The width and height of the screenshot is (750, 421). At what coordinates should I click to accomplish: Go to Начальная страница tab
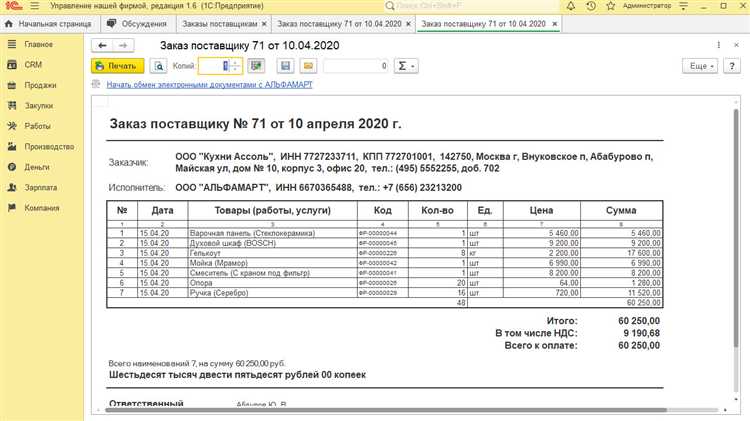pyautogui.click(x=48, y=23)
